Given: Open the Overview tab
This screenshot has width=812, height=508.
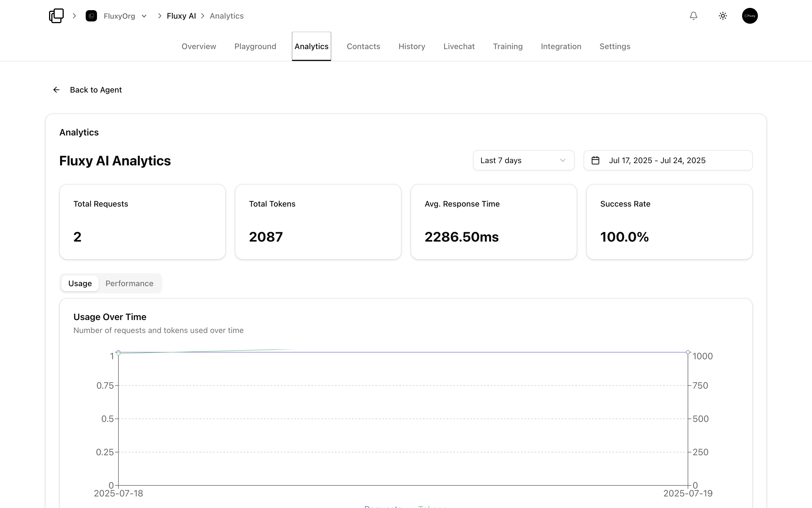Looking at the screenshot, I should tap(199, 46).
